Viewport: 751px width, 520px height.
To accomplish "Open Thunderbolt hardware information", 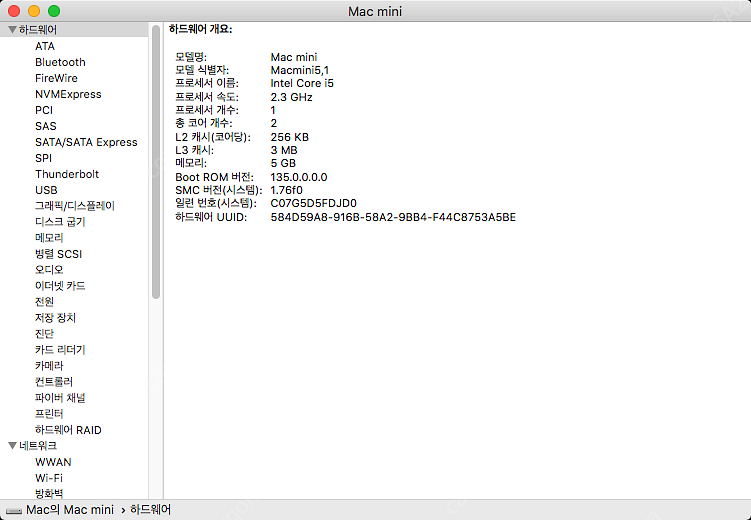I will click(x=67, y=174).
